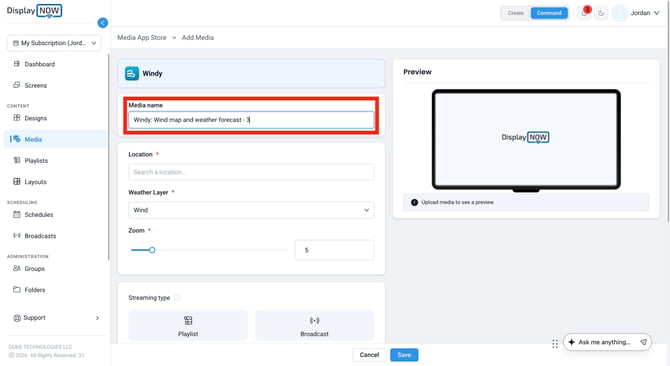Click the Save button
The image size is (670, 366).
404,355
